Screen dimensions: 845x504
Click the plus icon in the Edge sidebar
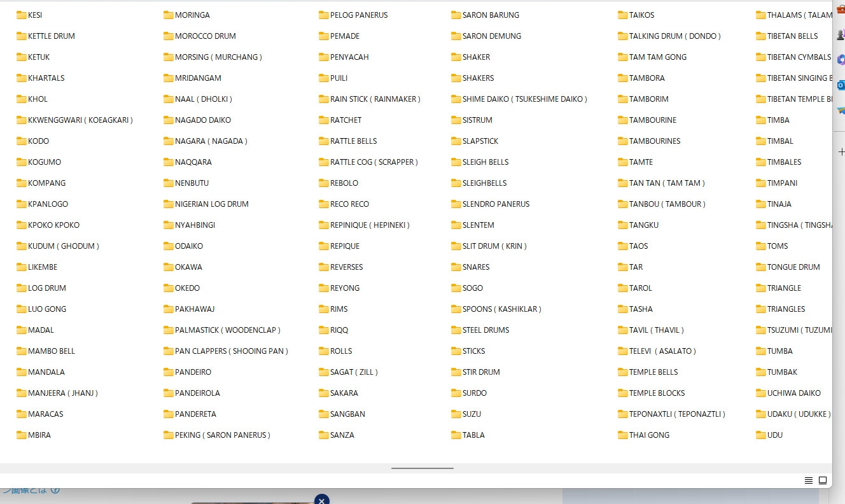pos(841,152)
